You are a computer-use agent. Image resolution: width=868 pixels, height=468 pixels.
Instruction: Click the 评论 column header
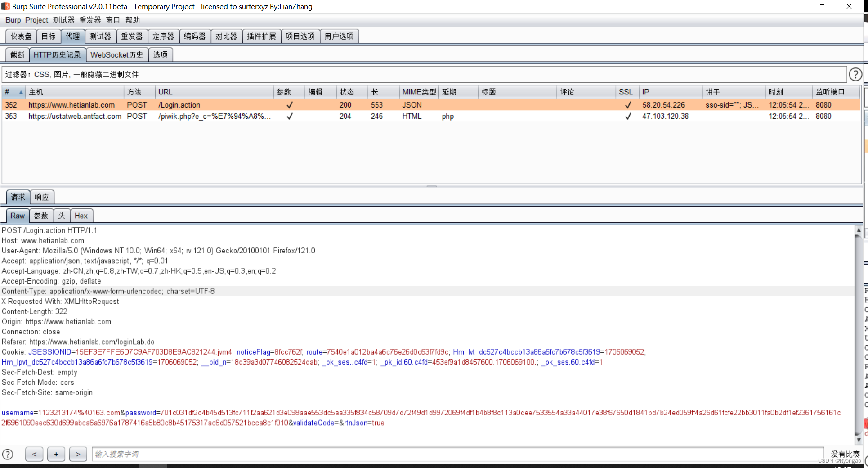586,92
